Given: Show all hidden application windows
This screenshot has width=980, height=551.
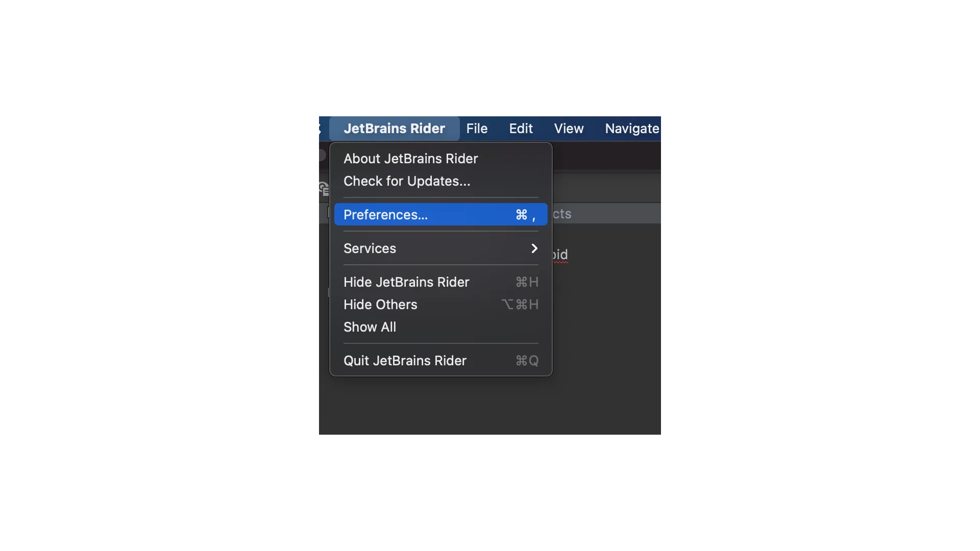Looking at the screenshot, I should click(370, 327).
